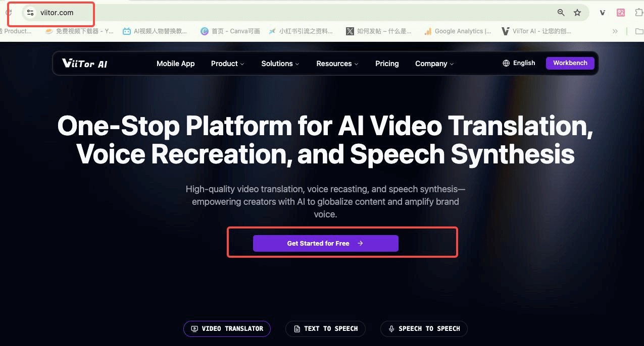Expand the Solutions dropdown menu
The width and height of the screenshot is (644, 346).
click(280, 64)
